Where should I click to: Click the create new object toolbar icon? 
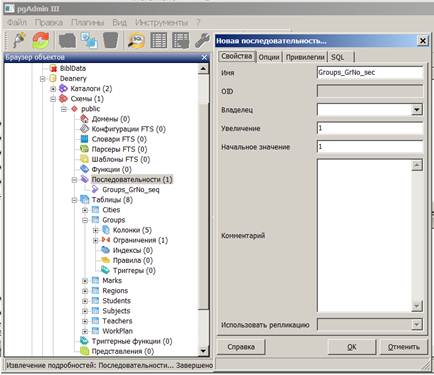[89, 40]
